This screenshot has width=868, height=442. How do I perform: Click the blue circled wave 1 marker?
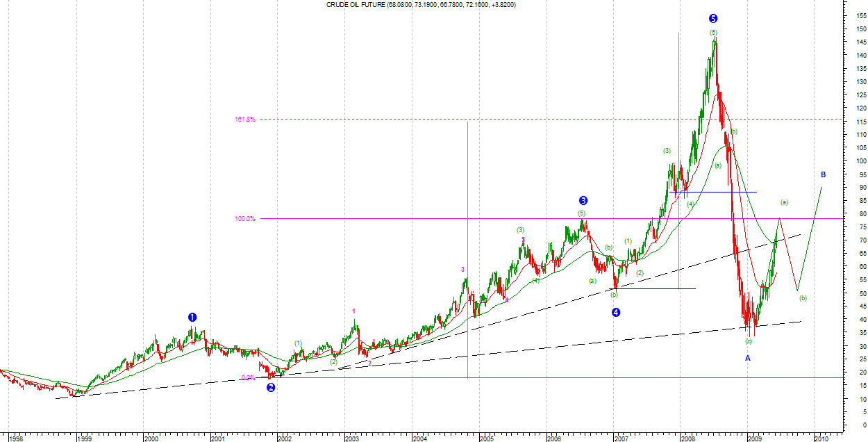point(192,317)
